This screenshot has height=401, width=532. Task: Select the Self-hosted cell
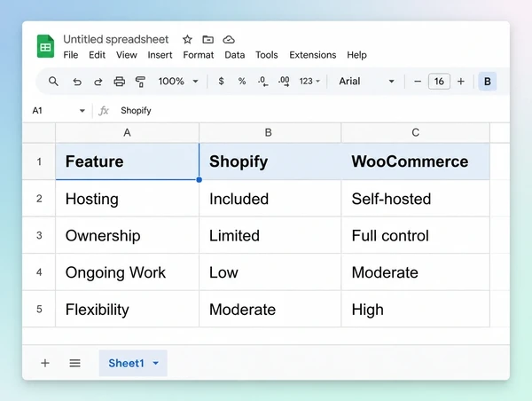(x=416, y=199)
